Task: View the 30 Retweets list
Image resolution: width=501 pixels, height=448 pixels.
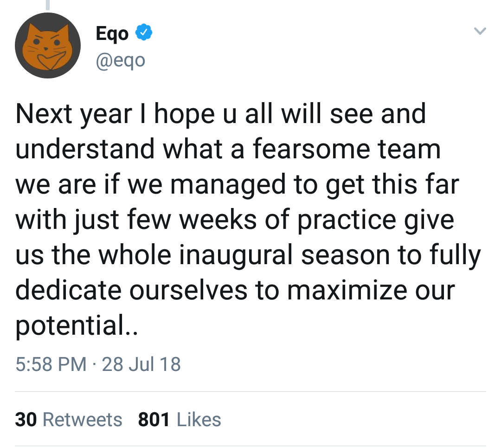Action: [69, 420]
